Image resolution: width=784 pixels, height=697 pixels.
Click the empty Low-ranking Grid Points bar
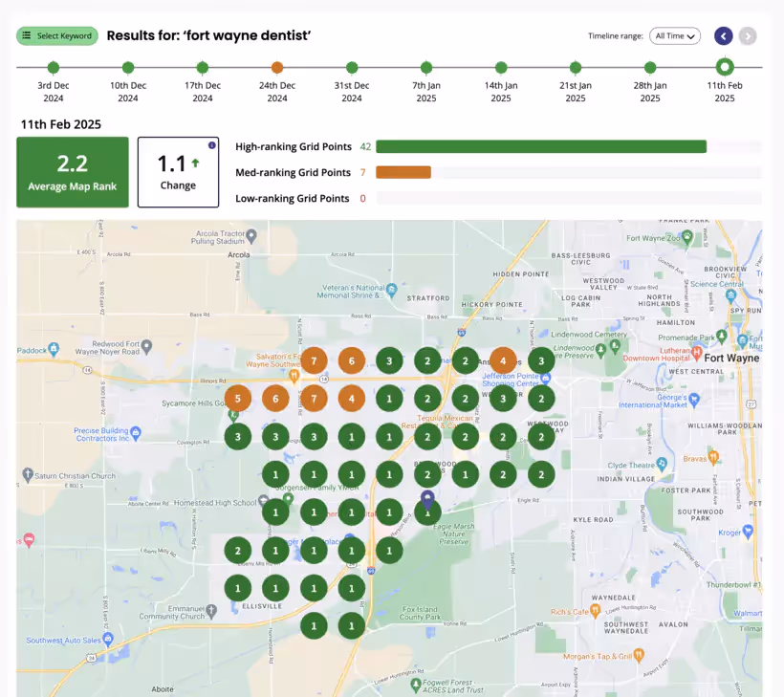point(569,198)
